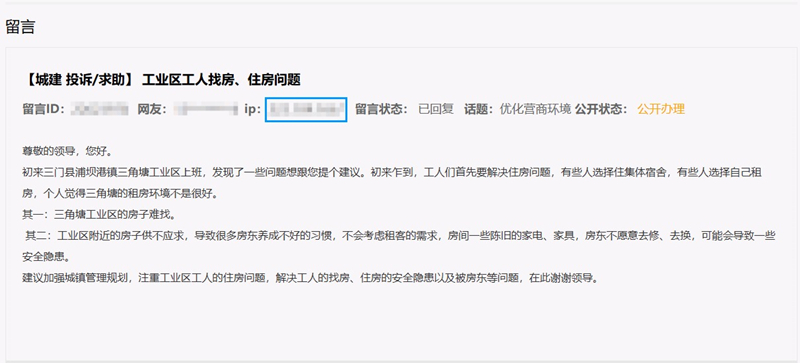Click the blurred ip address value

[306, 109]
